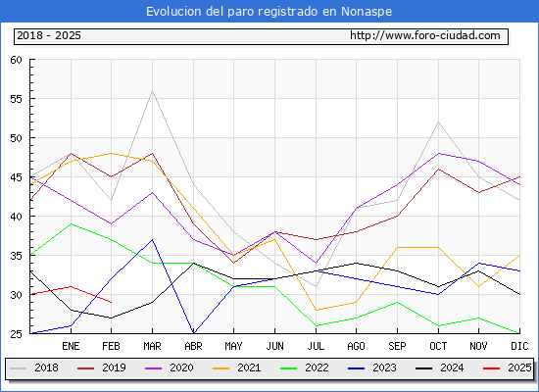Click the y-axis value 45
Viewport: 539px width, 392px height.
[x=16, y=177]
